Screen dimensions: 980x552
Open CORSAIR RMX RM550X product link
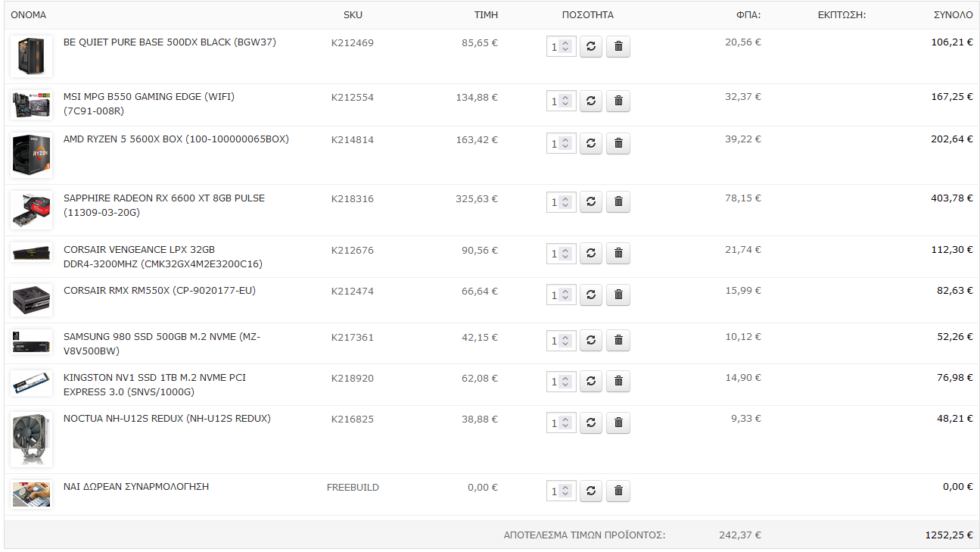coord(160,291)
